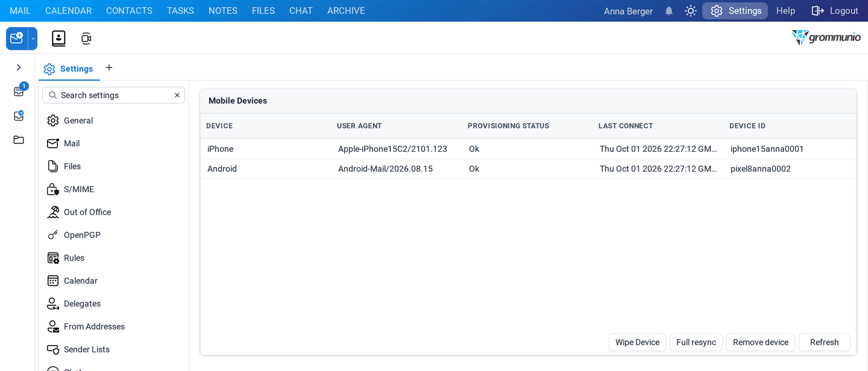Click Remove device button
Image resolution: width=868 pixels, height=371 pixels.
[x=761, y=342]
